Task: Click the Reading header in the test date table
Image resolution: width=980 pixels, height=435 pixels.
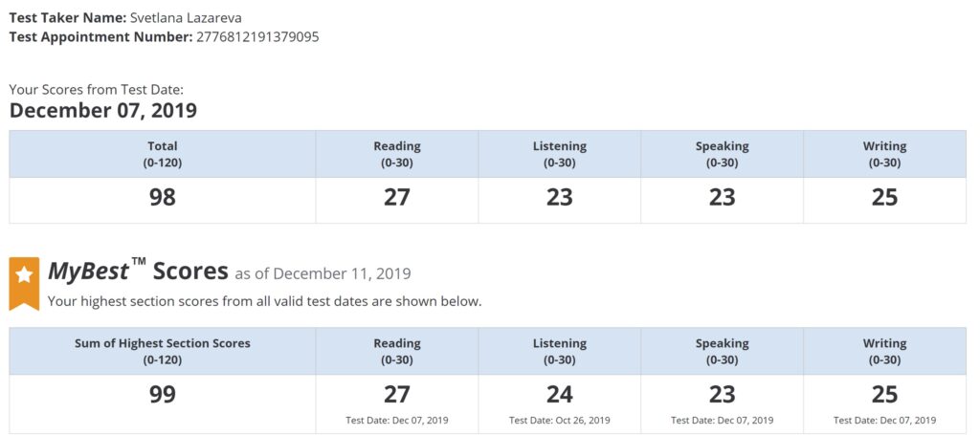Action: (x=397, y=146)
